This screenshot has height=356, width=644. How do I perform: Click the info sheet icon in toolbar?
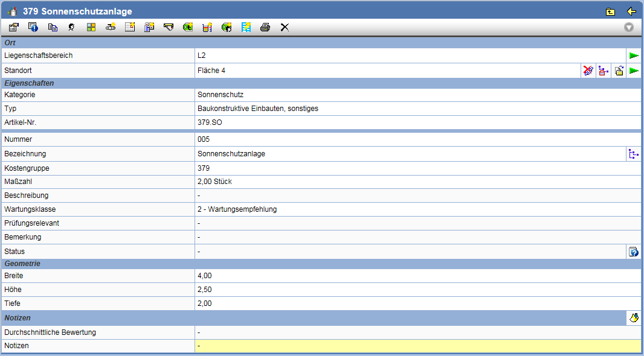point(33,27)
